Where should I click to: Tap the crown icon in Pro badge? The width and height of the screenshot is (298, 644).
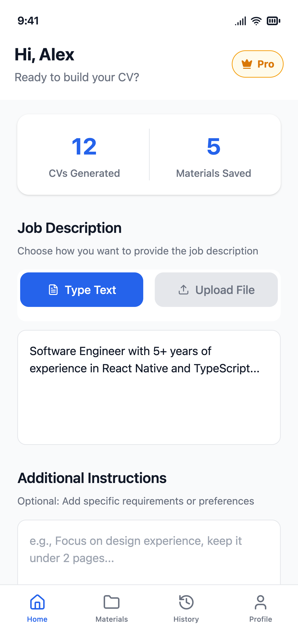(247, 64)
